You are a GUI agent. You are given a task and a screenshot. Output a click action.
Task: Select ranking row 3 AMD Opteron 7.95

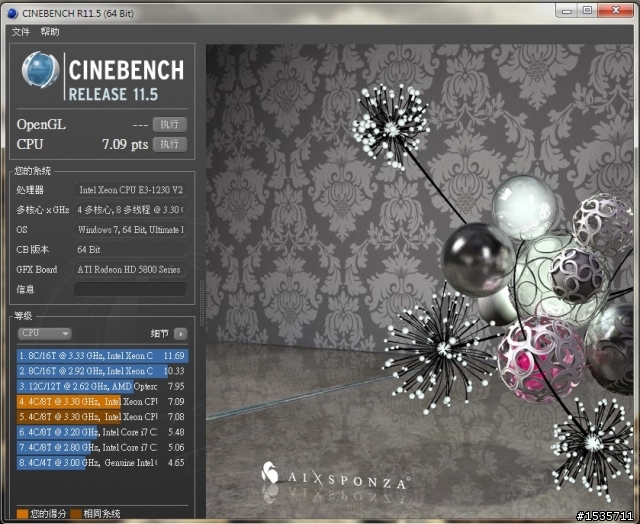102,386
